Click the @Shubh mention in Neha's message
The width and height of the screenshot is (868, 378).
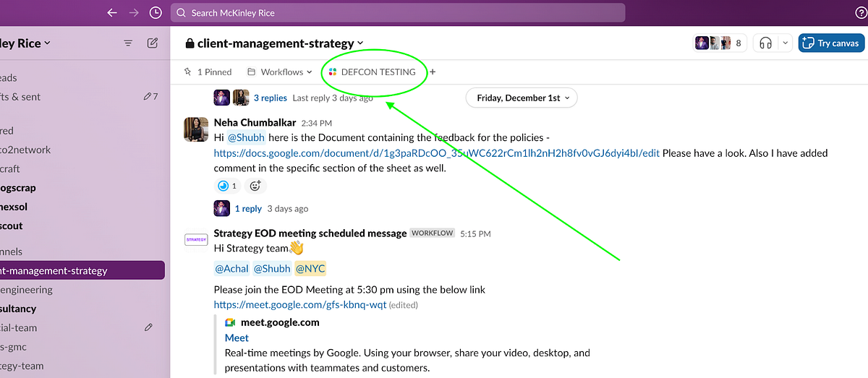(x=246, y=137)
